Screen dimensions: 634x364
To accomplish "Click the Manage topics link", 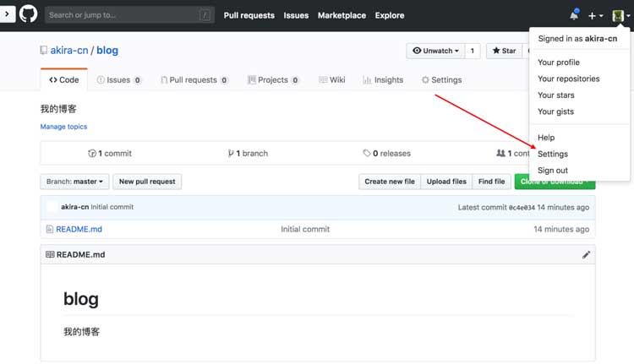I will tap(63, 127).
